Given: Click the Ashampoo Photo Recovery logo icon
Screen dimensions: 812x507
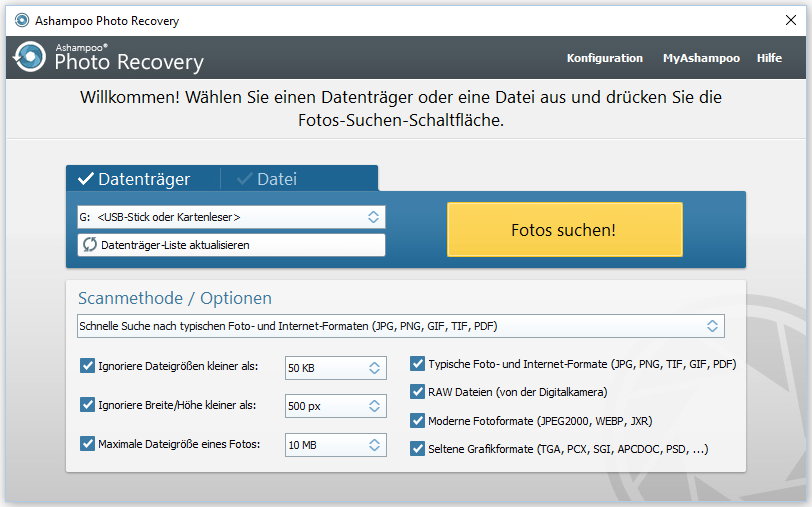Looking at the screenshot, I should [30, 56].
